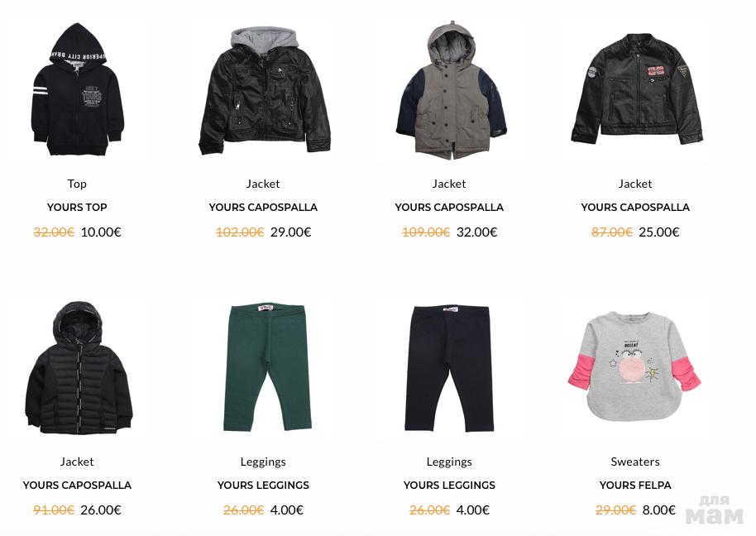Image resolution: width=756 pixels, height=536 pixels.
Task: Select the black quilted puffer jacket image
Action: point(78,368)
